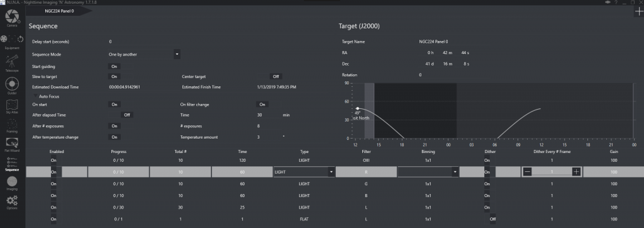644x228 pixels.
Task: Toggle Slew to target switch
Action: 120,77
